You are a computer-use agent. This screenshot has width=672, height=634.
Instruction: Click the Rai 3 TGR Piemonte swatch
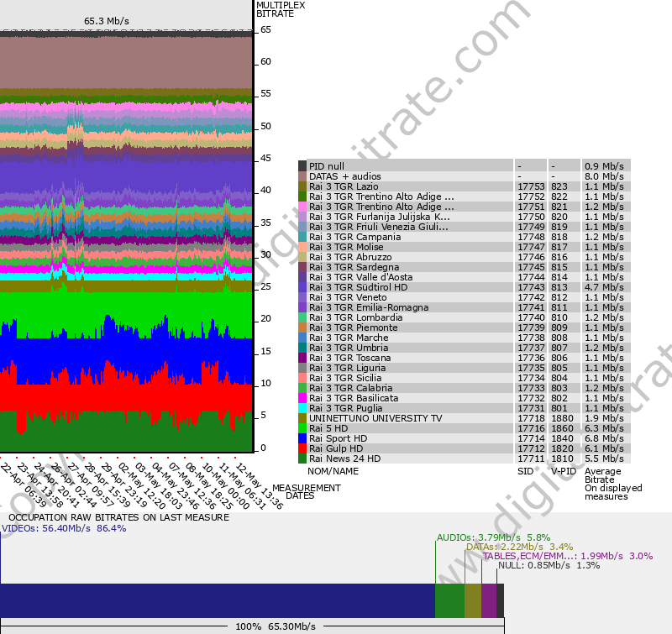(x=302, y=327)
